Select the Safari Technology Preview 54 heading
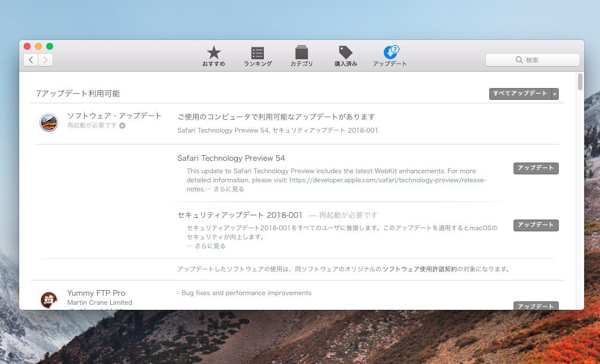The image size is (600, 364). pos(231,158)
